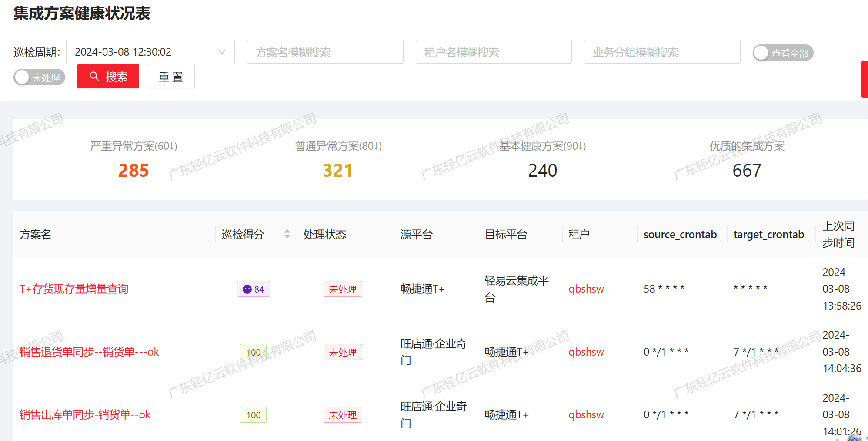Click the red 搜索 button

tap(108, 76)
